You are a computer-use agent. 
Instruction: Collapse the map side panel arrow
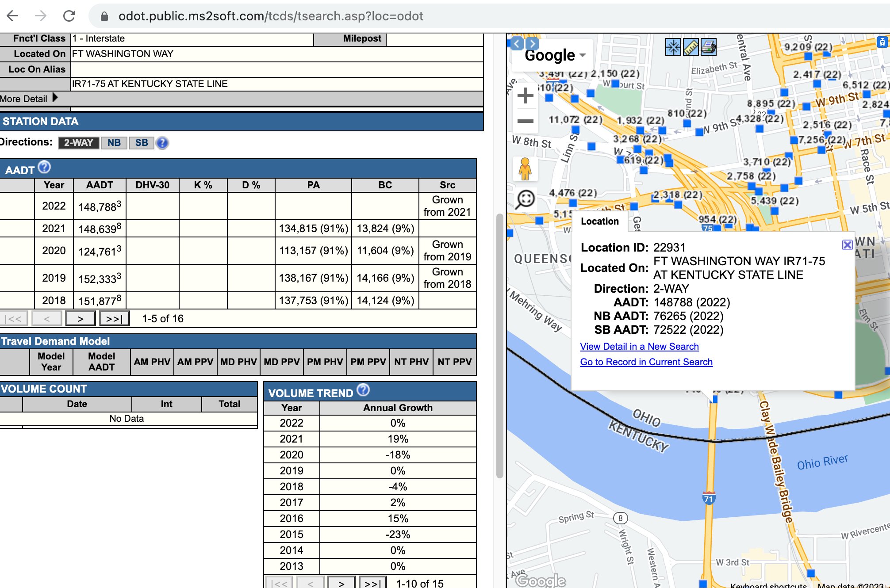[x=517, y=43]
